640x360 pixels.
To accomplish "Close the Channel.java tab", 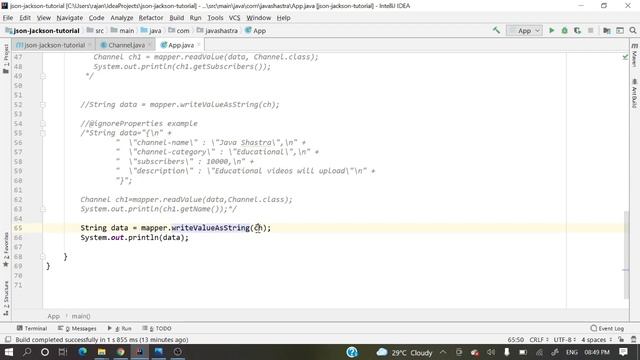I will pyautogui.click(x=150, y=45).
